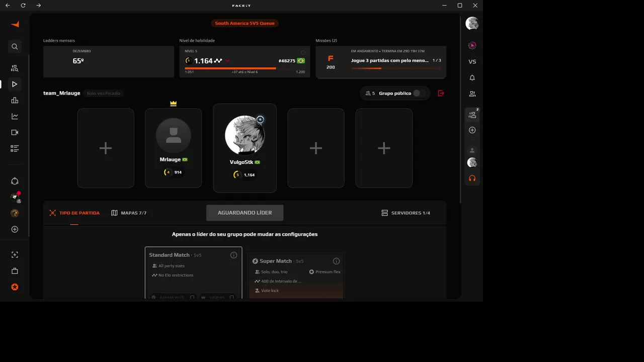Open the brown round club avatar
This screenshot has height=362, width=644.
pos(15,213)
